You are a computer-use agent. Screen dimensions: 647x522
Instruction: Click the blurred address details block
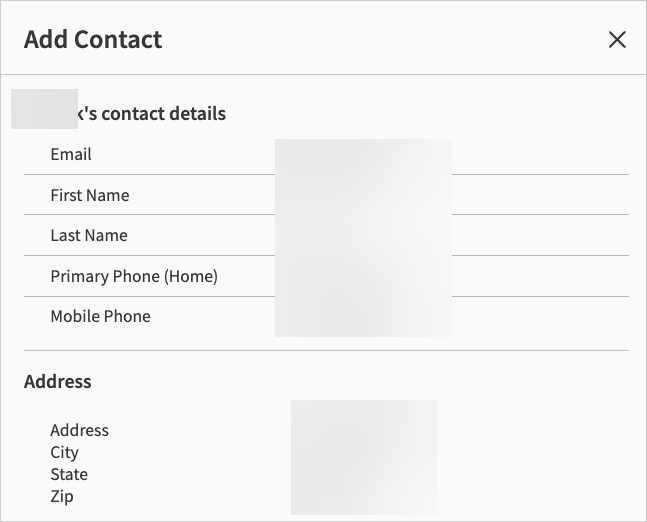tap(364, 457)
